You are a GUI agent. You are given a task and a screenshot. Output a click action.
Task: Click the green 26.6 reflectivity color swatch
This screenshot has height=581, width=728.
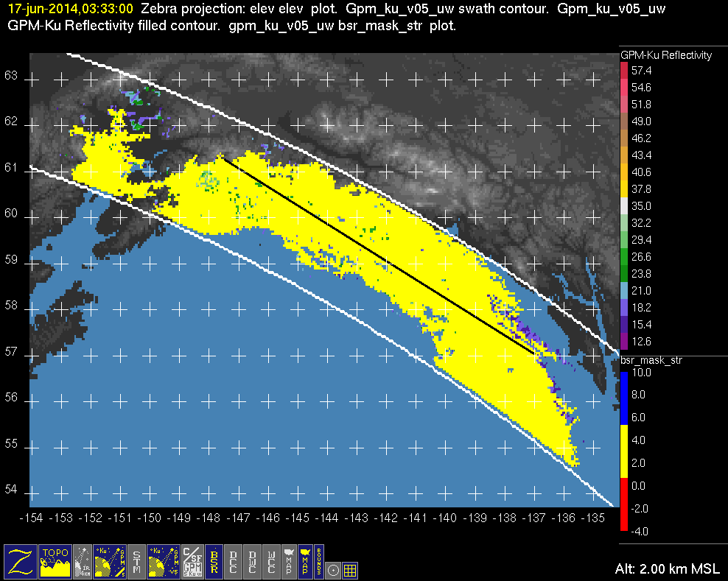tap(624, 257)
